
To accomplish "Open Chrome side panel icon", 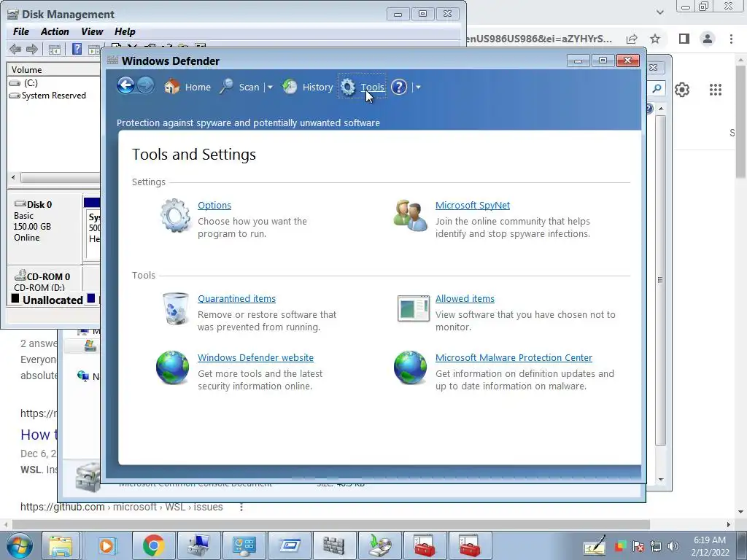I will click(x=684, y=39).
